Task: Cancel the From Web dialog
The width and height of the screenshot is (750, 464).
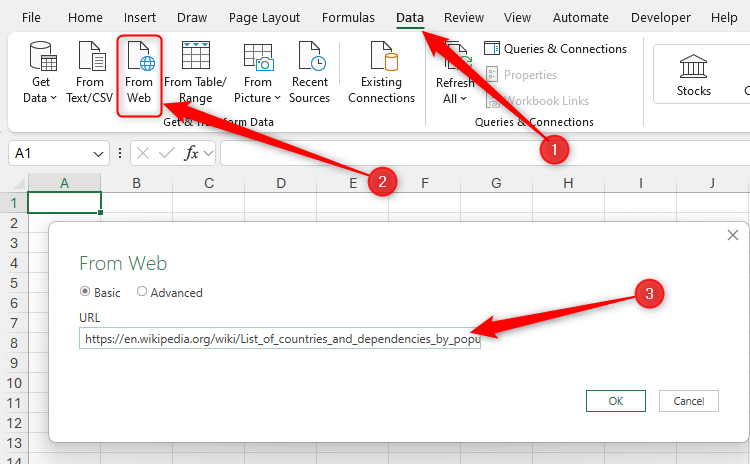Action: (x=688, y=401)
